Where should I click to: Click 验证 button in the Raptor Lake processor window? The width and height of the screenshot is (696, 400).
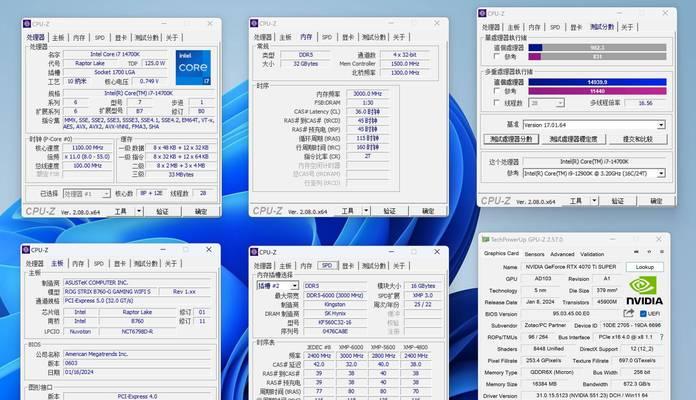pyautogui.click(x=162, y=211)
